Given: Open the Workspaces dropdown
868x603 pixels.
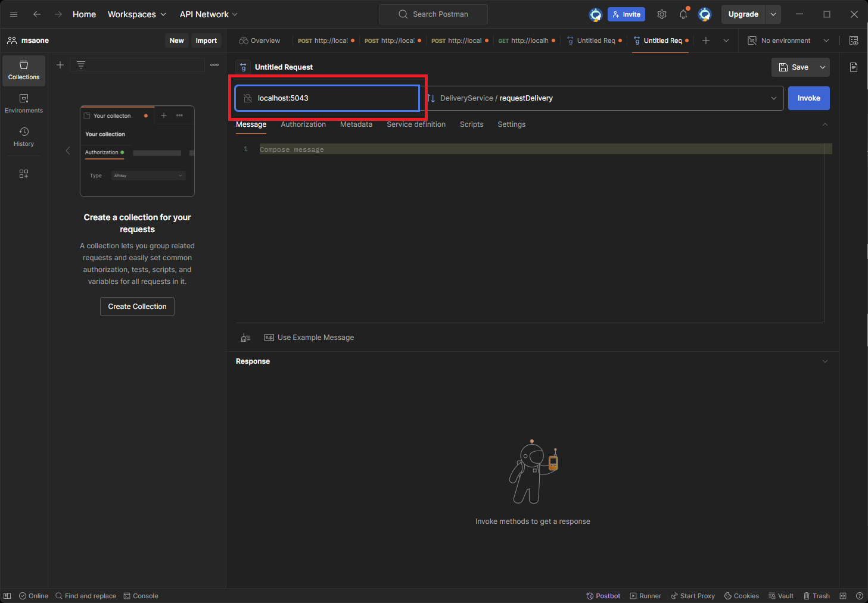Looking at the screenshot, I should [x=136, y=14].
